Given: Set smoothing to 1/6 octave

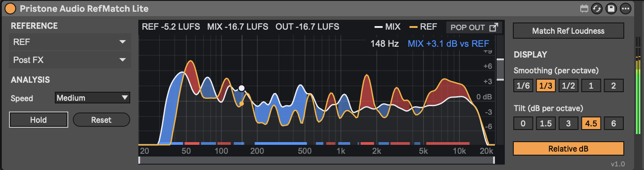Looking at the screenshot, I should 523,85.
